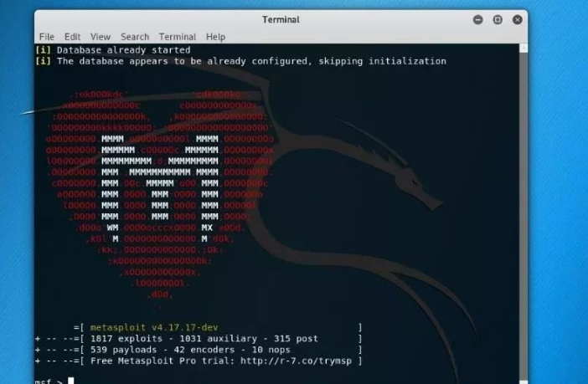Minimize the Terminal window

(477, 19)
